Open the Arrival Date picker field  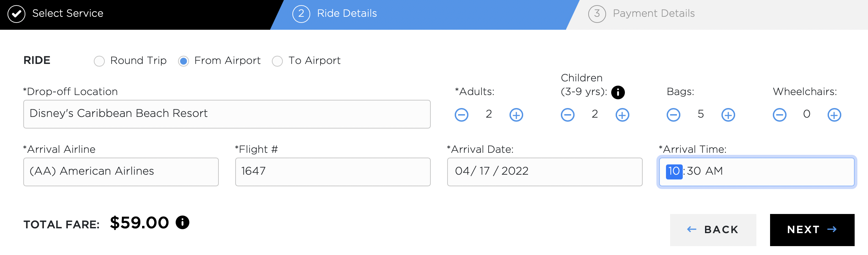544,172
